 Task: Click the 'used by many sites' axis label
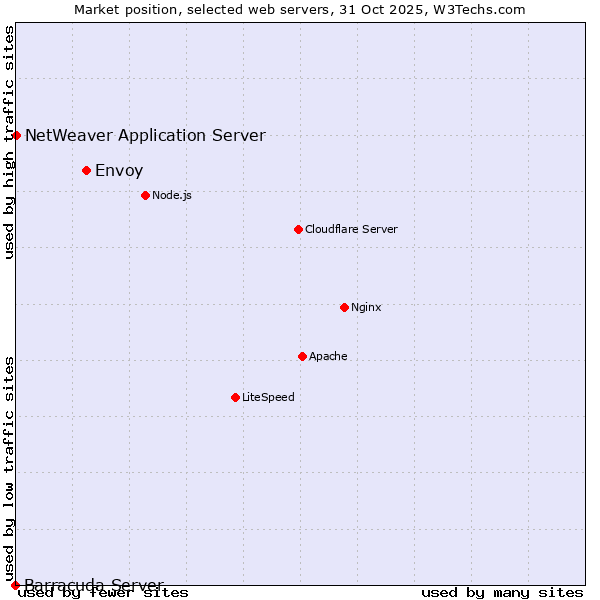click(x=502, y=593)
